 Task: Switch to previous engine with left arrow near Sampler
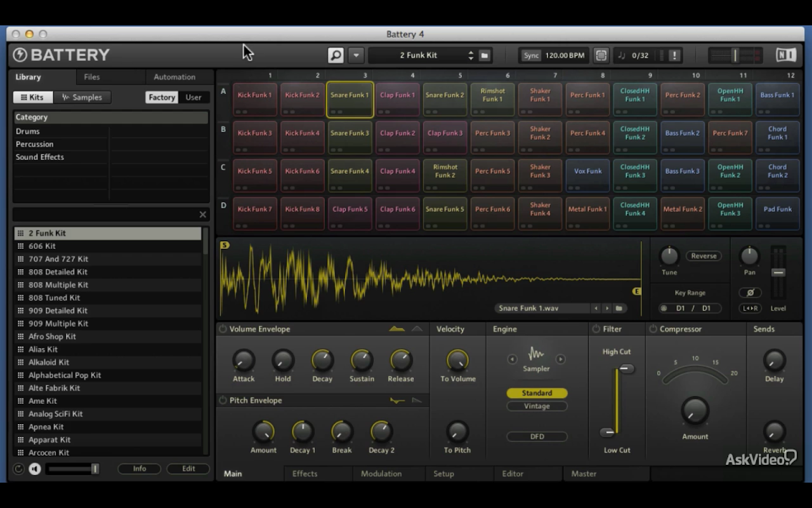[x=513, y=359]
